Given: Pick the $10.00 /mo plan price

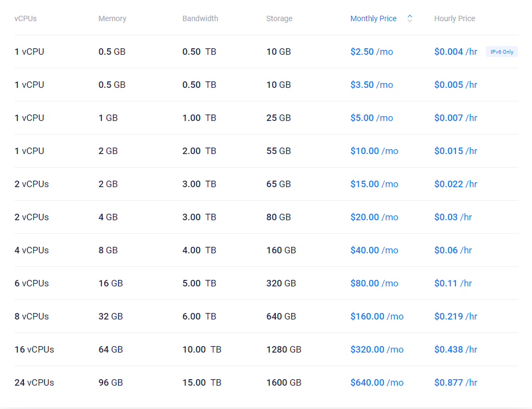Looking at the screenshot, I should (x=374, y=151).
